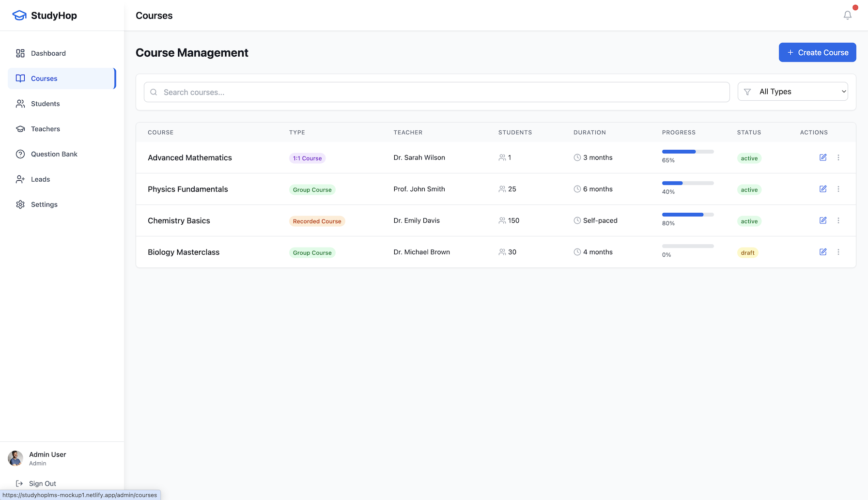This screenshot has width=868, height=500.
Task: Go to Dashboard in the sidebar
Action: [x=48, y=53]
